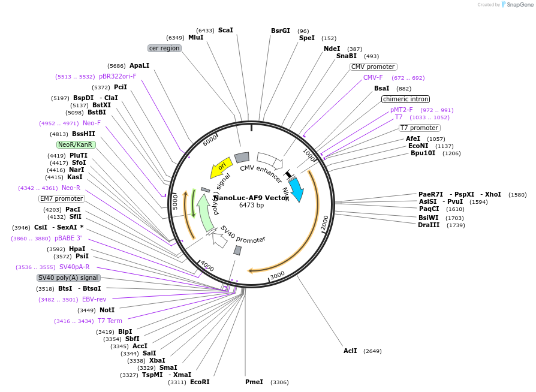Click the NanoLuc-AF9 Vector title

(249, 197)
